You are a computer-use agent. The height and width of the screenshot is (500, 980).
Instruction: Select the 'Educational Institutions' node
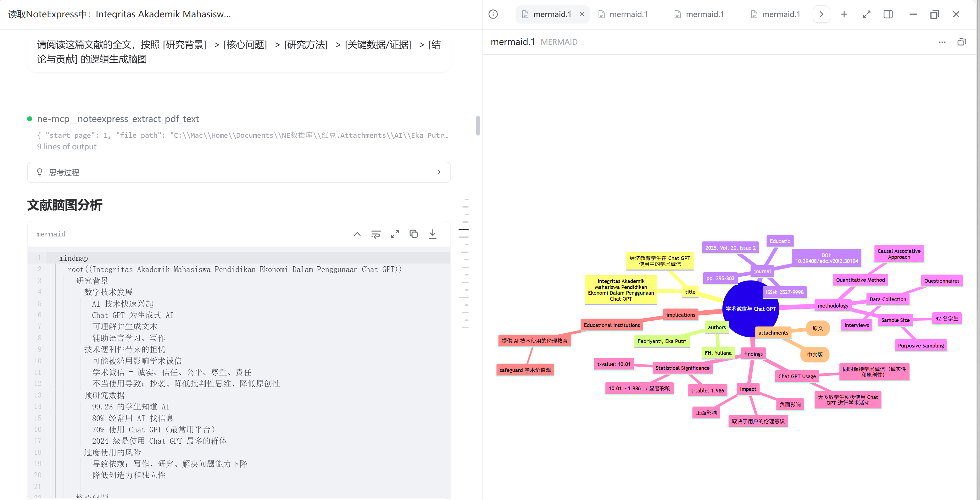point(612,325)
